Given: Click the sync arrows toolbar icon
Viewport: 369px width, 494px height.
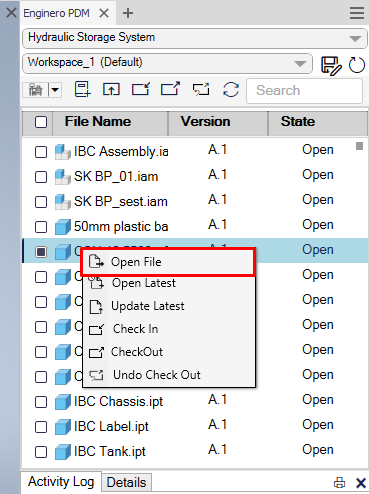Looking at the screenshot, I should (x=231, y=90).
